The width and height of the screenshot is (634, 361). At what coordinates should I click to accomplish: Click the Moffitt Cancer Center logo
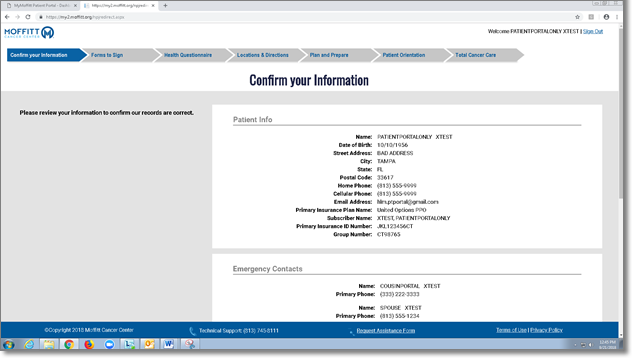(29, 32)
